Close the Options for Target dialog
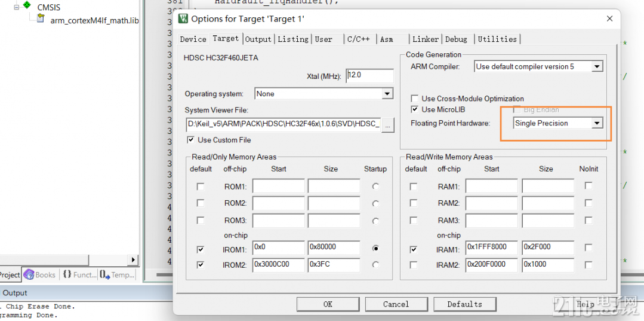The height and width of the screenshot is (321, 644). 610,19
